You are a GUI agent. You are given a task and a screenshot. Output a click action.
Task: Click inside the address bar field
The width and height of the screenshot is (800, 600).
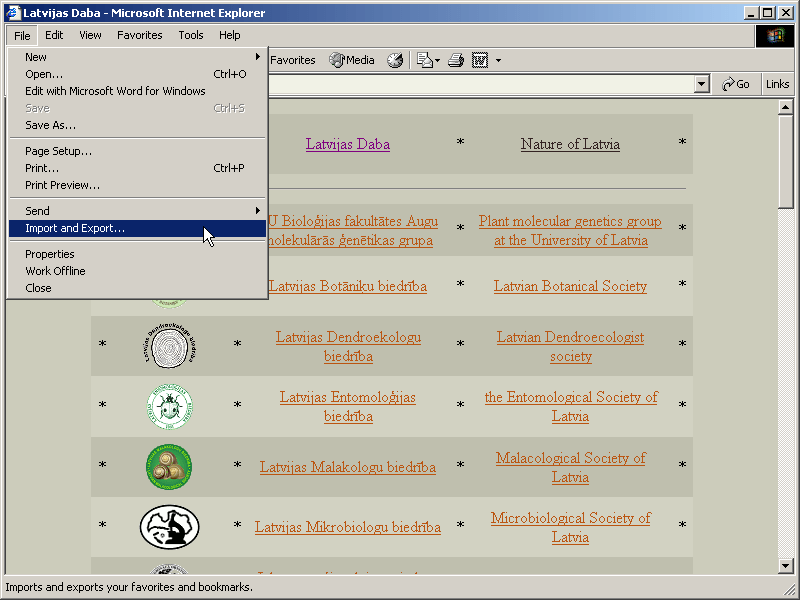pyautogui.click(x=481, y=84)
